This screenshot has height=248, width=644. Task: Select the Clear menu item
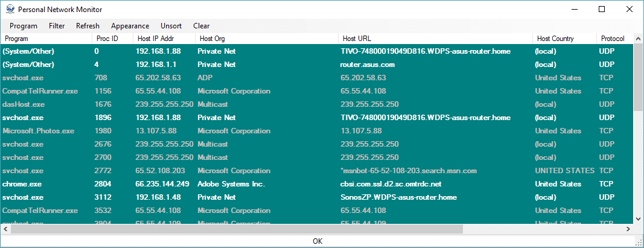coord(201,26)
